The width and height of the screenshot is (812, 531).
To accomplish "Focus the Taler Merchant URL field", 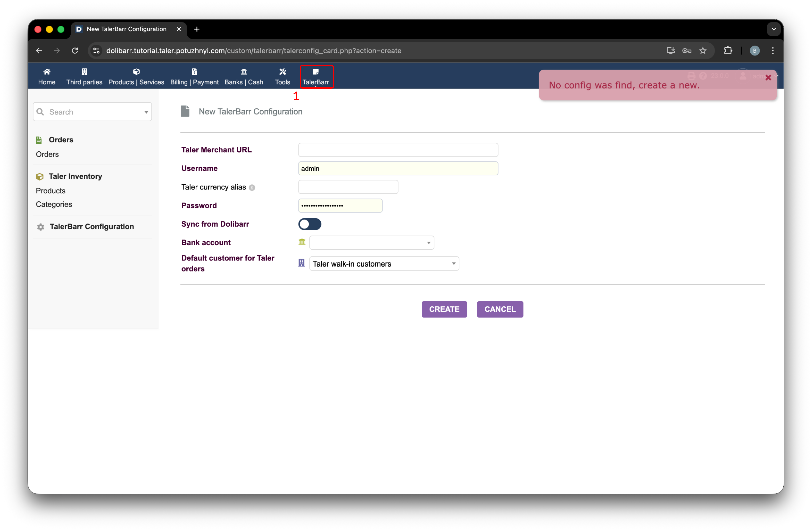I will click(398, 150).
